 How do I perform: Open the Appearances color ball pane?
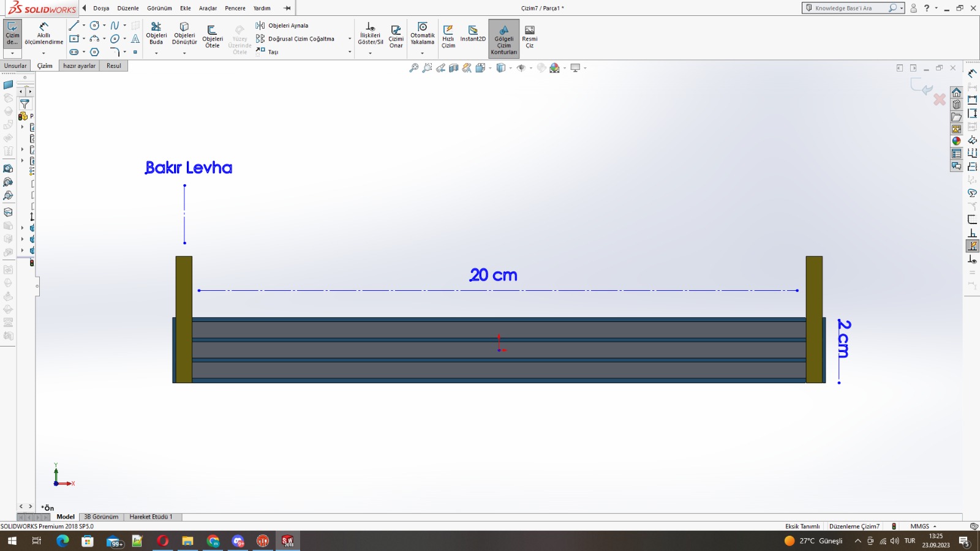point(956,141)
